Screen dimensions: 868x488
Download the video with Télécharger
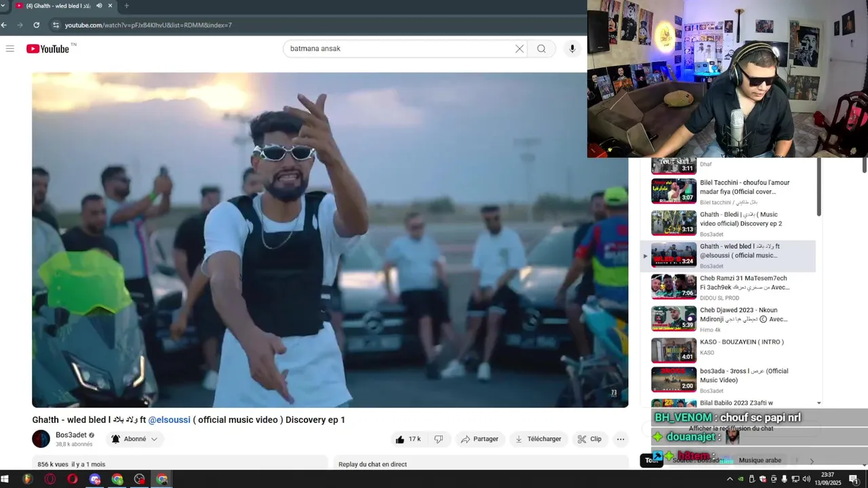[x=538, y=439]
